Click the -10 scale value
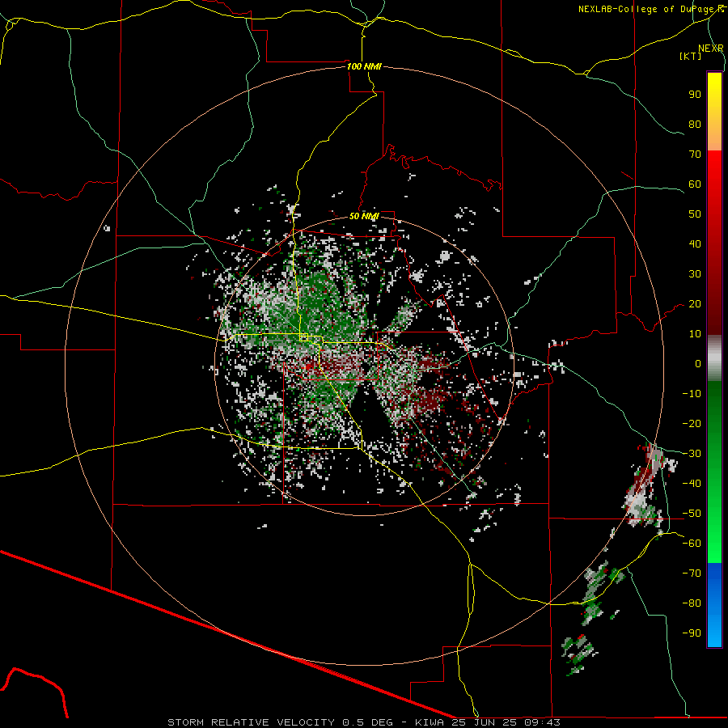This screenshot has height=728, width=728. 692,394
